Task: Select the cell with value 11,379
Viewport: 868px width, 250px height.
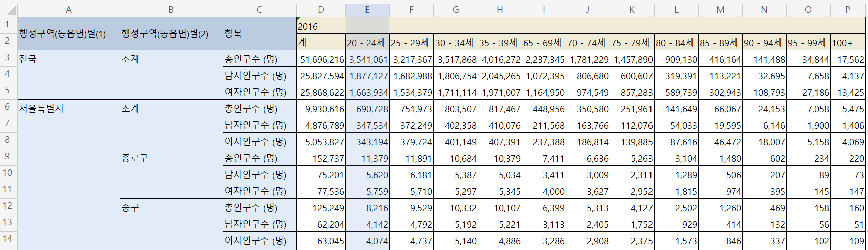Action: [367, 158]
